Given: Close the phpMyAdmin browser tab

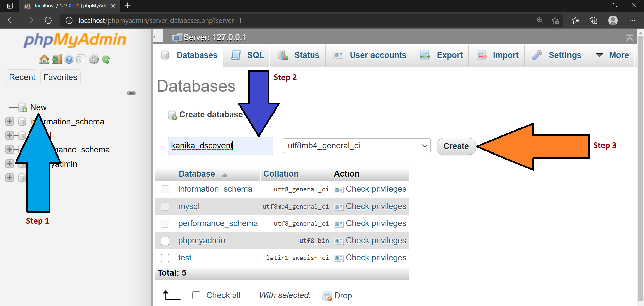Looking at the screenshot, I should tap(113, 6).
